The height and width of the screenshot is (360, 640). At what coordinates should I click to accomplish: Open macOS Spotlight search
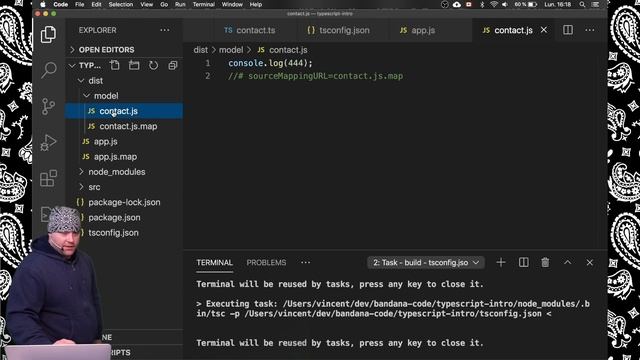(582, 4)
